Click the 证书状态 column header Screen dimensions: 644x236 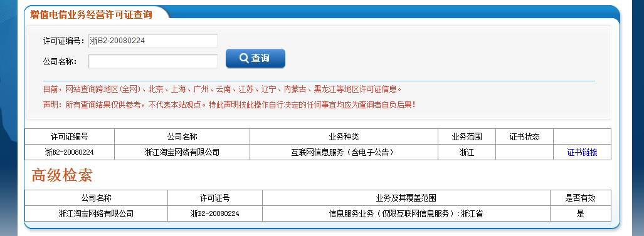[x=524, y=136]
